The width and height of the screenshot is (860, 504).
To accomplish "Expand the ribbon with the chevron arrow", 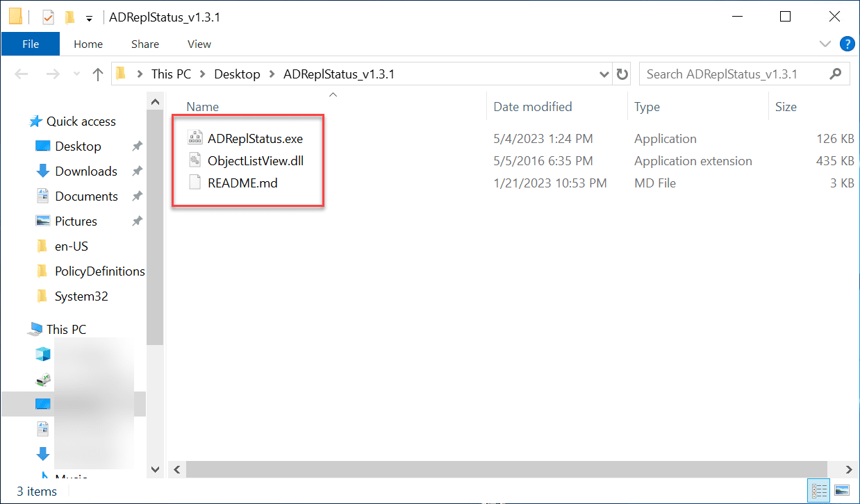I will 825,43.
